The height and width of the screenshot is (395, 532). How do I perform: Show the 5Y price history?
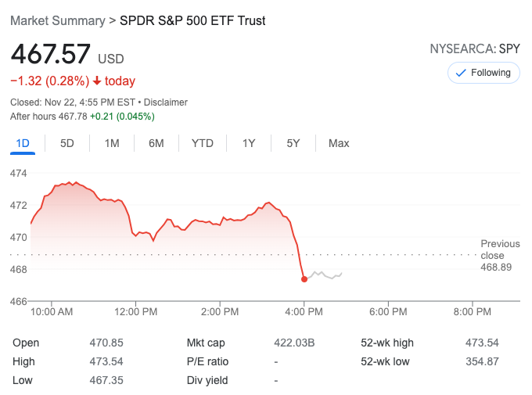[x=293, y=143]
